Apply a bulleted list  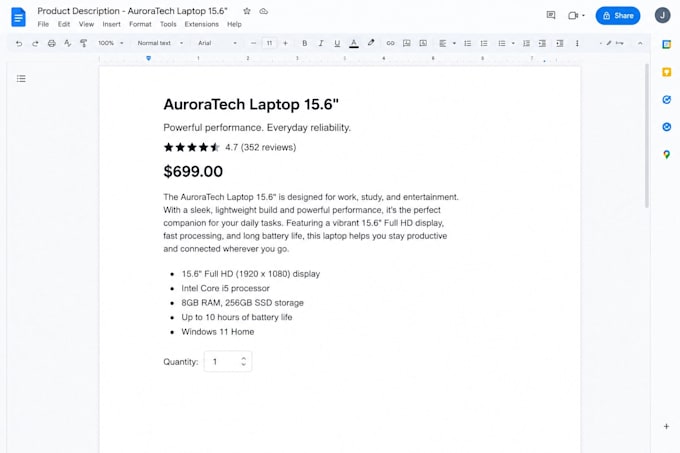tap(502, 43)
